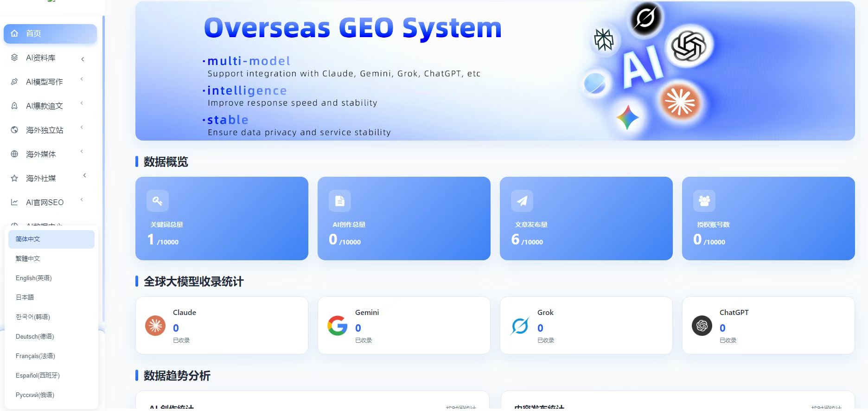868x411 pixels.
Task: Click the Claude 已收录 count value
Action: 176,328
